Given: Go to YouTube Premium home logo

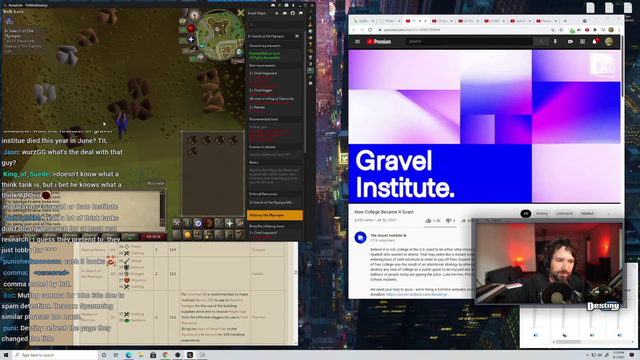Looking at the screenshot, I should coord(378,42).
